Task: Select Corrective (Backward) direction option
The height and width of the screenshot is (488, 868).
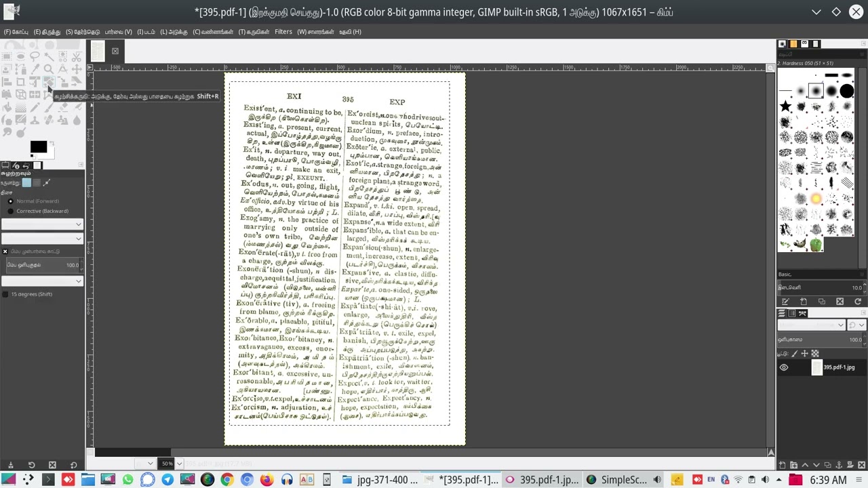Action: tap(10, 211)
